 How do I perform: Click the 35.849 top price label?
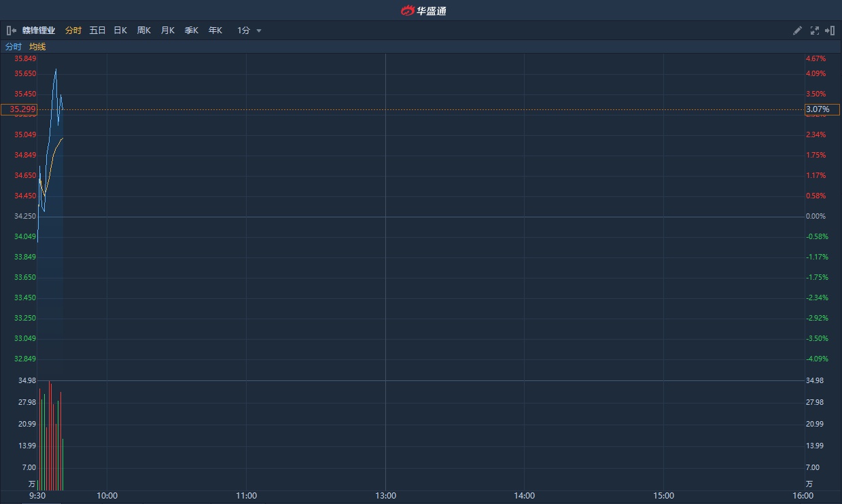(x=25, y=59)
